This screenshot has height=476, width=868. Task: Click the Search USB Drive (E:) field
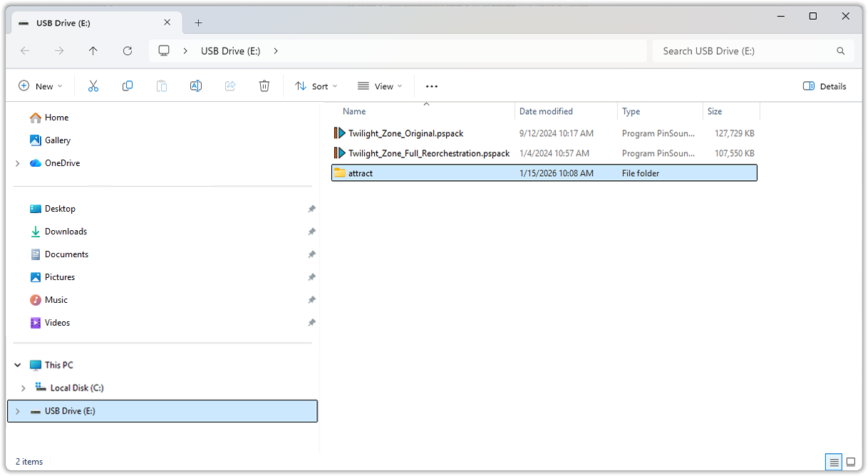(x=745, y=51)
